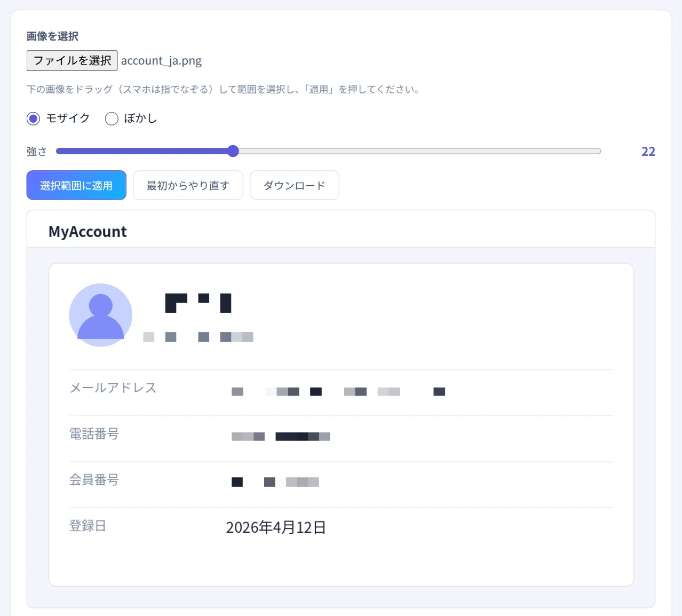
Task: Click the ファイルを選択 file chooser button
Action: coord(72,60)
